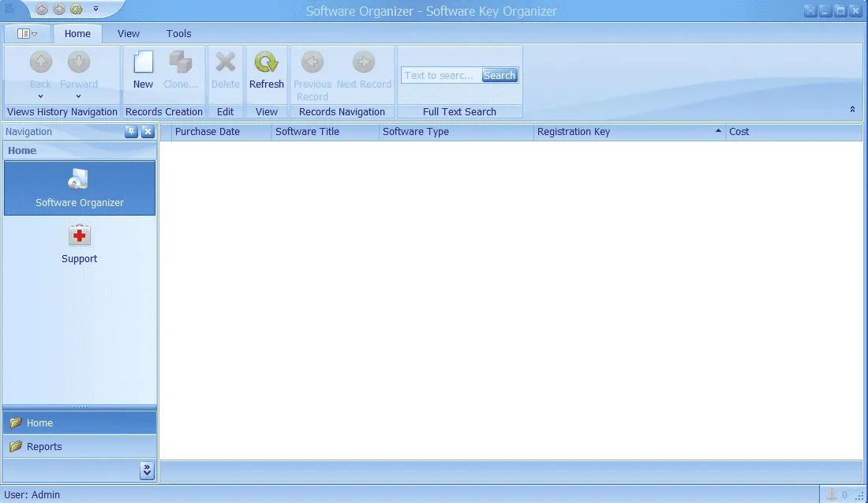Expand navigation pane configure buttons chevron

[x=147, y=471]
